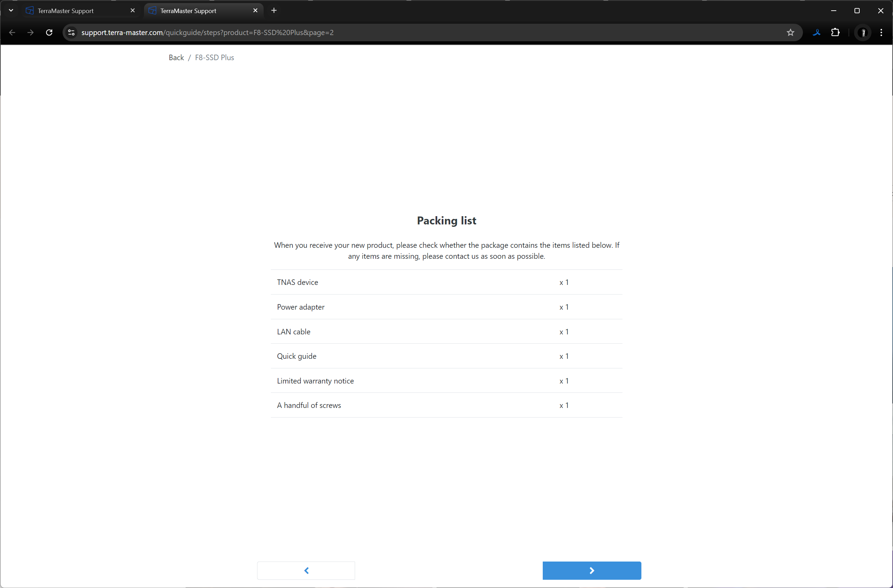The height and width of the screenshot is (588, 893).
Task: Open the browser profile avatar
Action: [863, 33]
